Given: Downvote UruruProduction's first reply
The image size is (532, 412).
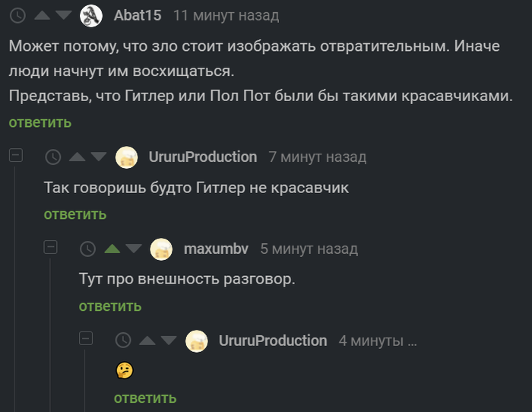Looking at the screenshot, I should tap(99, 157).
